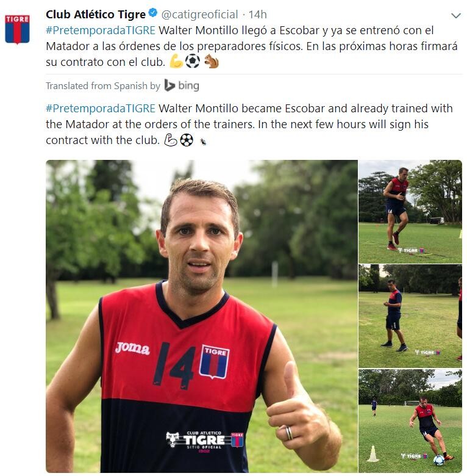This screenshot has width=467, height=476.
Task: Click the Bing logo in translation credit
Action: 182,85
